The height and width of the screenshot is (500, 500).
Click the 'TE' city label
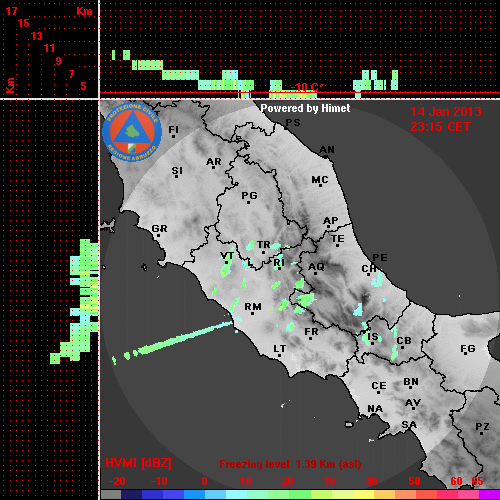[338, 239]
